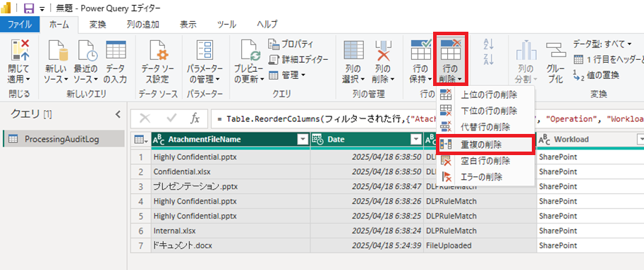Viewport: 644px width, 270px height.
Task: Sort descending with the Z-A icon
Action: (489, 59)
